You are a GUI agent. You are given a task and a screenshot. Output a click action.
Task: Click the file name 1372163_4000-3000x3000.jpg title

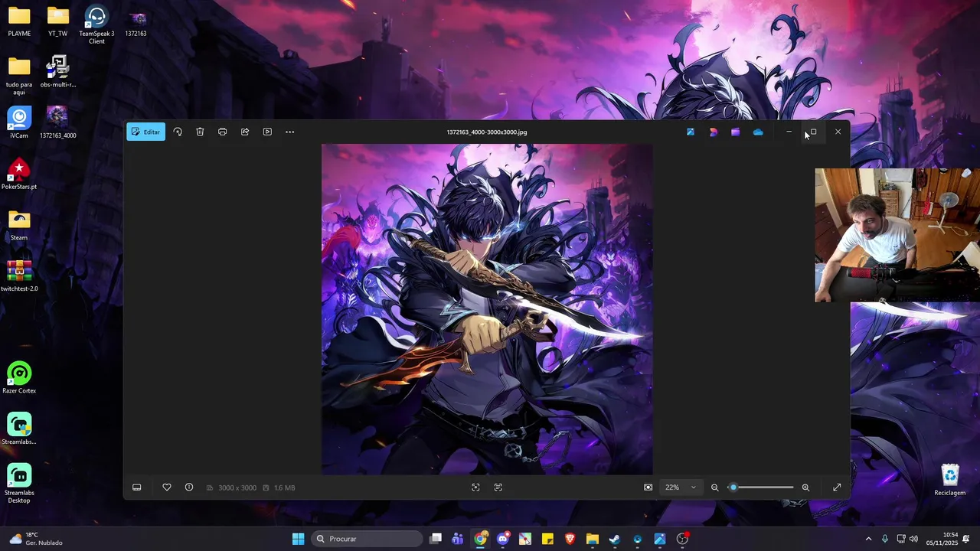[487, 132]
